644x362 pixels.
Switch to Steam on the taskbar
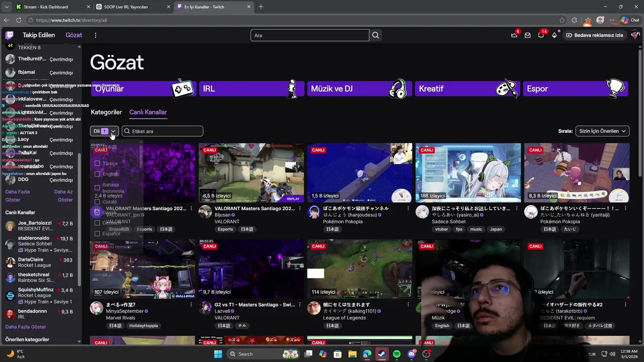pyautogui.click(x=382, y=354)
